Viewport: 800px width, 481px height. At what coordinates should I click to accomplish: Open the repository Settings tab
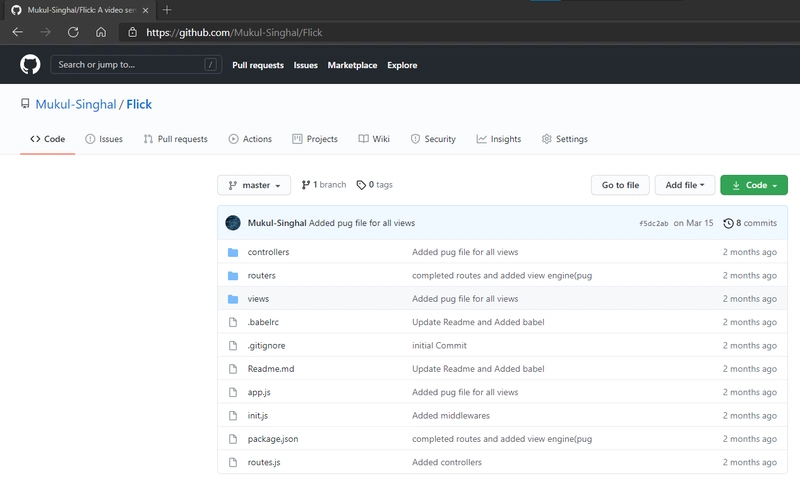pyautogui.click(x=565, y=139)
